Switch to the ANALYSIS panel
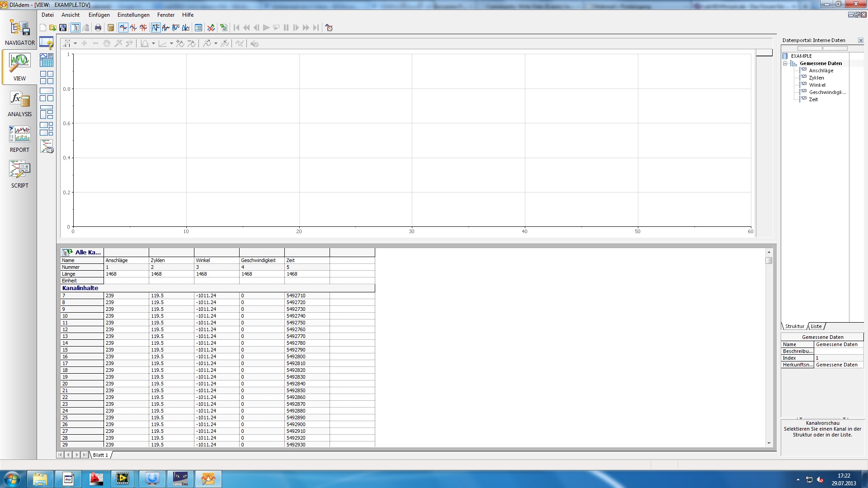The image size is (868, 488). (x=19, y=104)
